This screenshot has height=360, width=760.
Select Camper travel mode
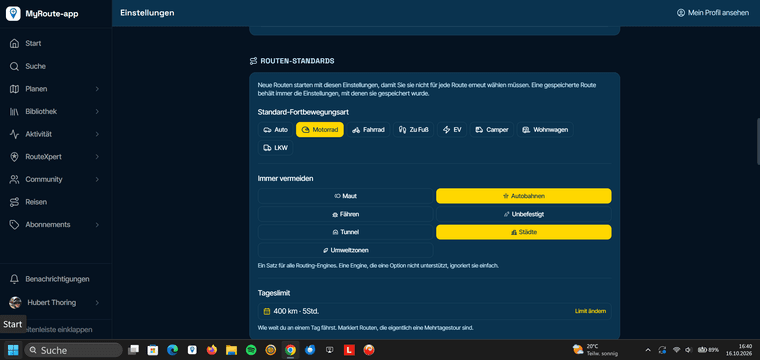(x=491, y=130)
